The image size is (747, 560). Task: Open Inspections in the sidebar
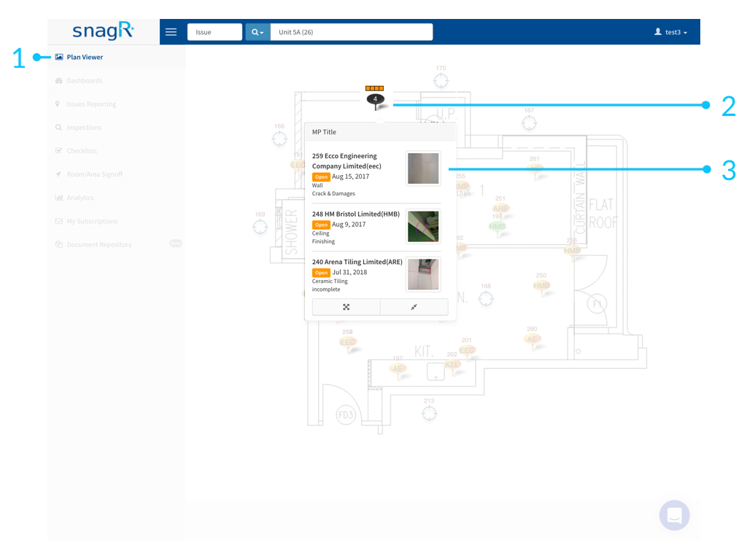tap(116, 127)
